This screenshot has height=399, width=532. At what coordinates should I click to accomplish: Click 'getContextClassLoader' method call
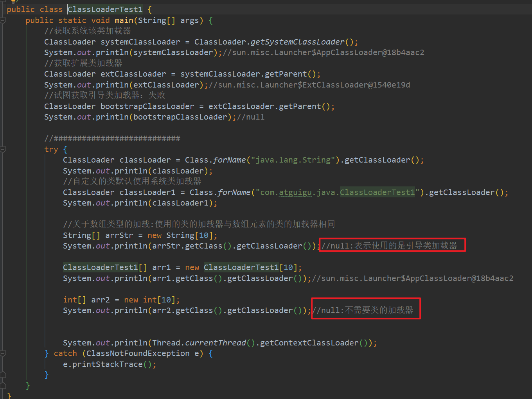click(x=309, y=343)
